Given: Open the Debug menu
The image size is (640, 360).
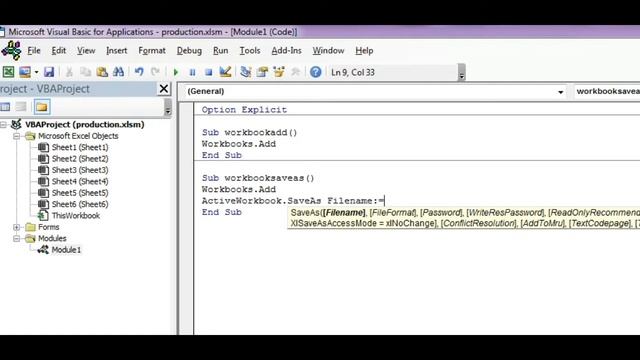Looking at the screenshot, I should tap(189, 51).
